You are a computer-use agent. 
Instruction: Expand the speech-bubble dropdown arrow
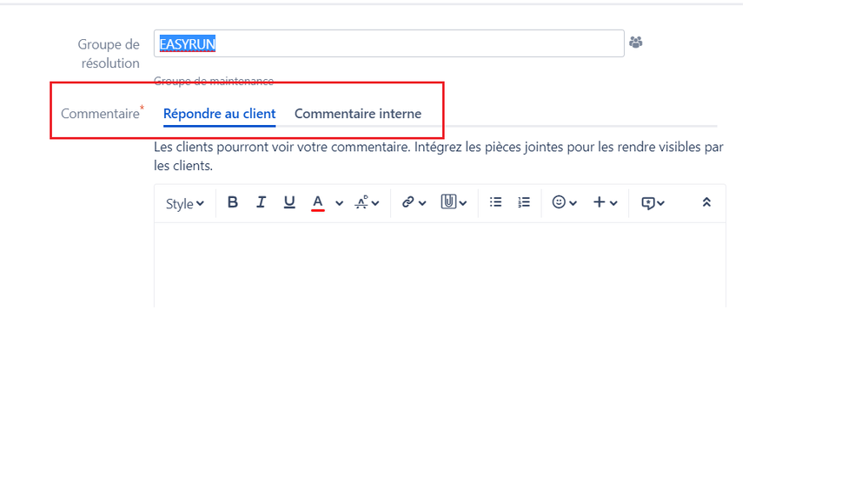[660, 203]
